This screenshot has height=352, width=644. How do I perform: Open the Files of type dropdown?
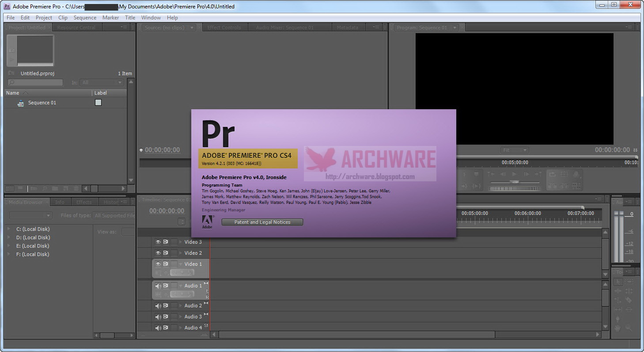coord(114,215)
